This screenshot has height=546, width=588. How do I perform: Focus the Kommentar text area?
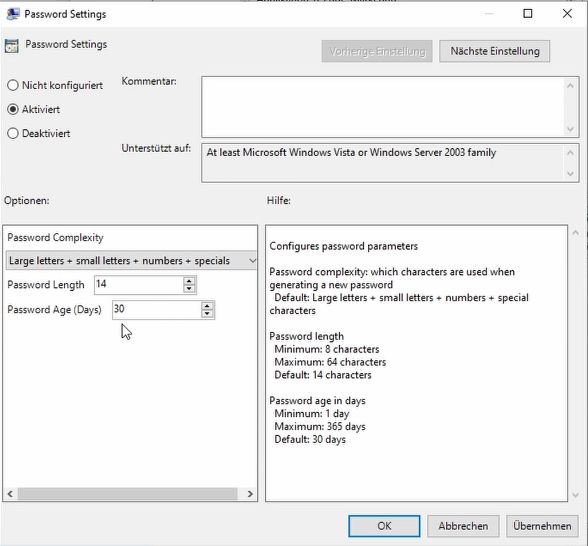383,107
